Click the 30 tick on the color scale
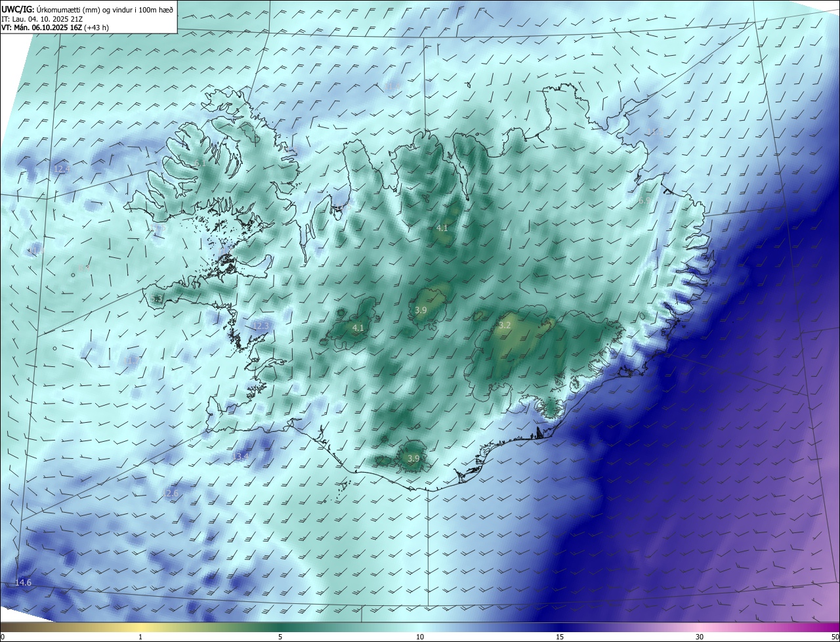 point(700,637)
